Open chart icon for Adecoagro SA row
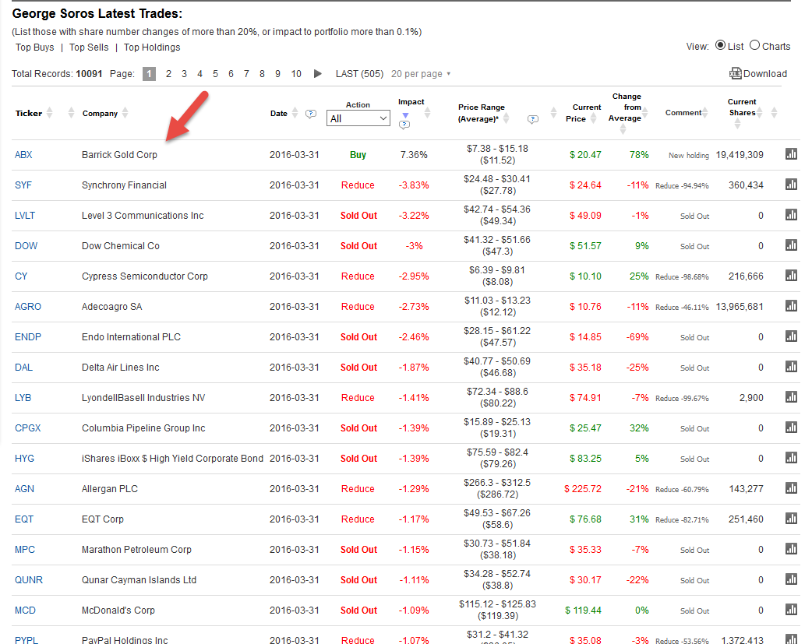 coord(791,306)
